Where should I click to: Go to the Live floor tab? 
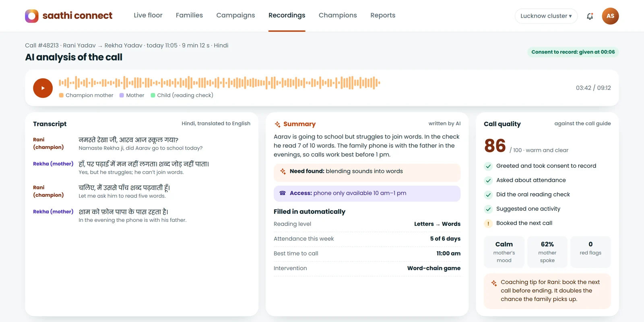coord(148,15)
